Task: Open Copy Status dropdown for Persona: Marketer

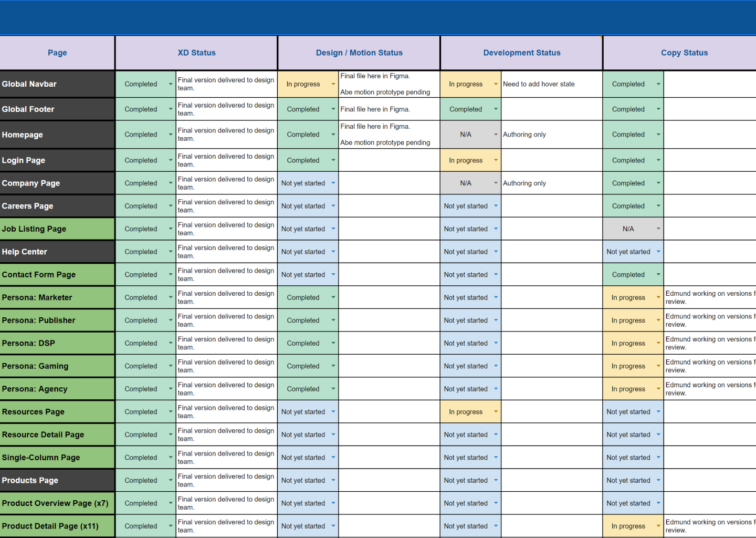Action: pyautogui.click(x=658, y=297)
